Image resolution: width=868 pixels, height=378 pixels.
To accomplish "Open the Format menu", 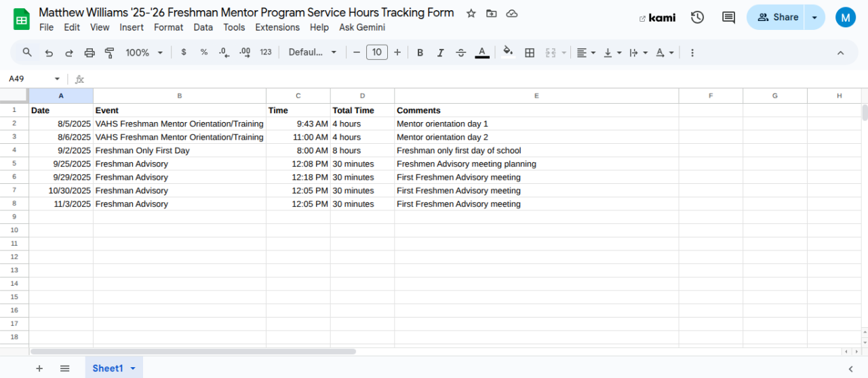I will point(168,27).
